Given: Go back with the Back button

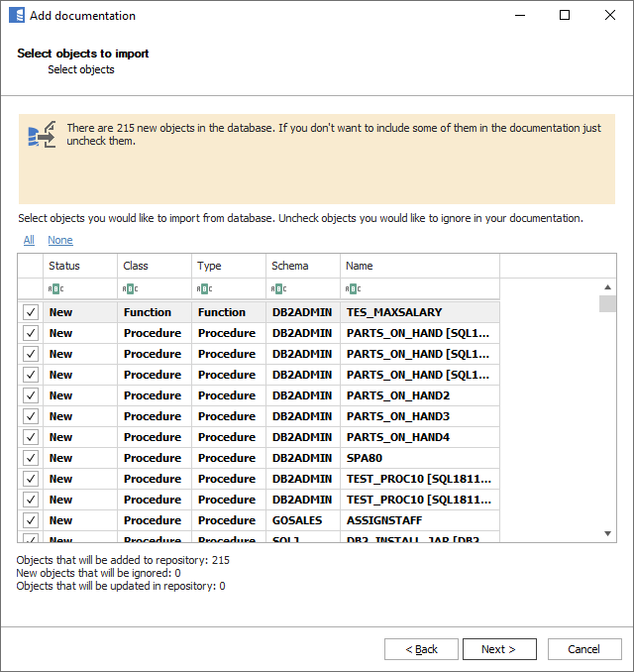Looking at the screenshot, I should [x=421, y=649].
